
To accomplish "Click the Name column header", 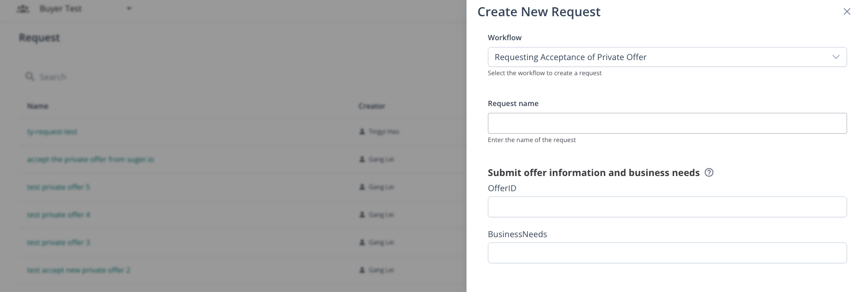I will coord(38,106).
